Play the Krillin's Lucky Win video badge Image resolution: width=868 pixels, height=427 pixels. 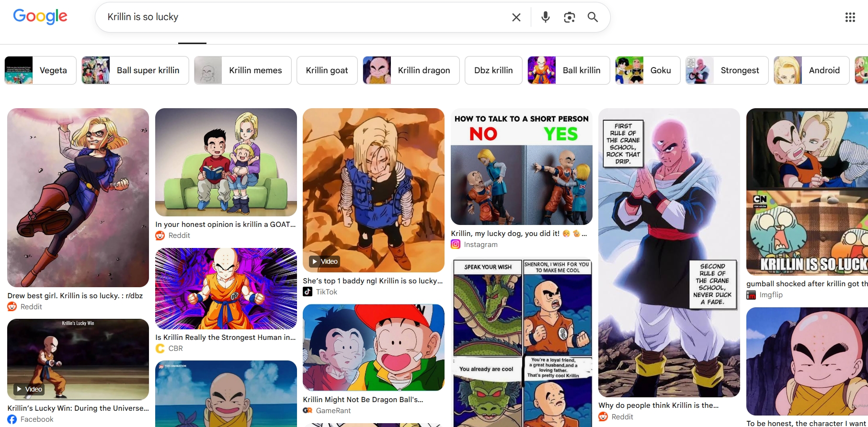(29, 389)
